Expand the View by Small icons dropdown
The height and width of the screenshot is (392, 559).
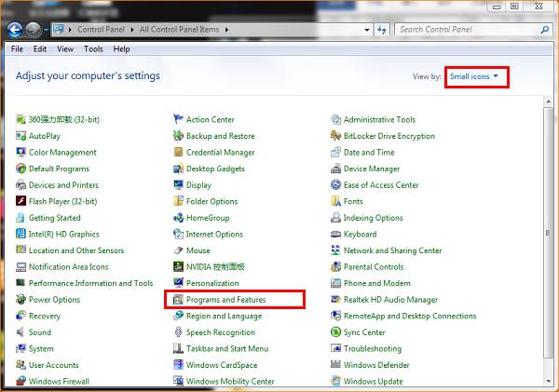coord(474,75)
